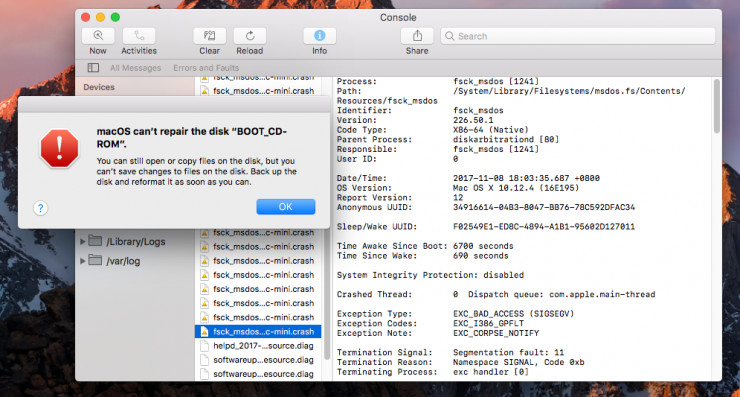
Task: Click the red alert icon in dialog
Action: [59, 149]
